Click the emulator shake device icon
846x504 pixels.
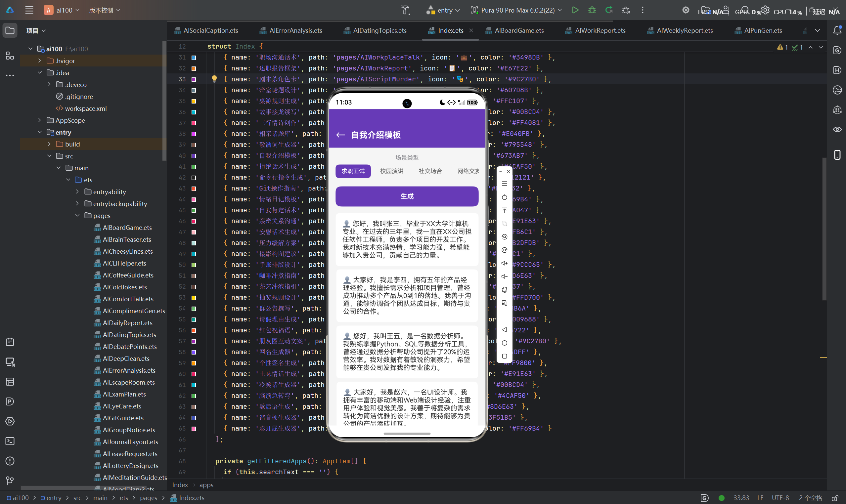click(x=504, y=290)
